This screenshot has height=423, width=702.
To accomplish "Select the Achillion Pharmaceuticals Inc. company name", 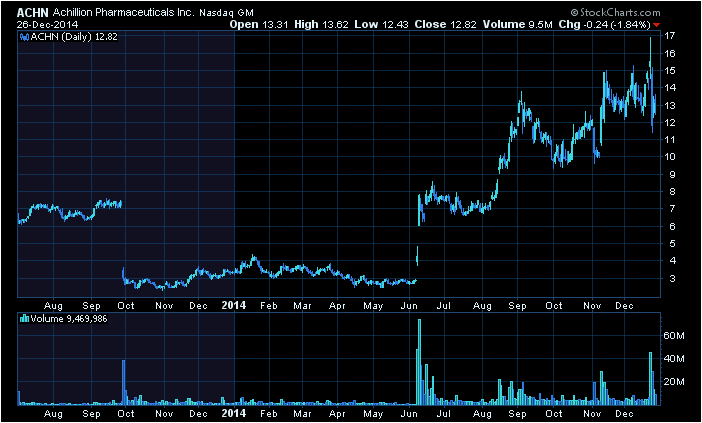I will (124, 13).
